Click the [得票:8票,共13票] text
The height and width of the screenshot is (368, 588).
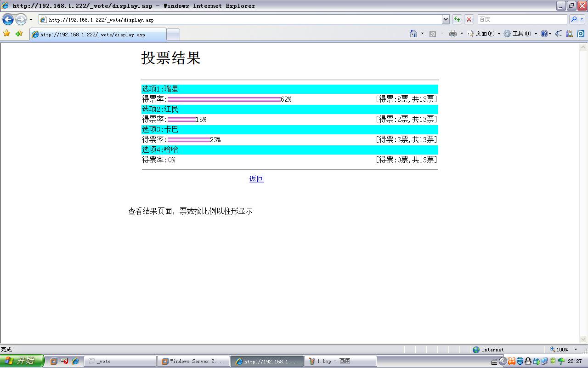point(406,99)
